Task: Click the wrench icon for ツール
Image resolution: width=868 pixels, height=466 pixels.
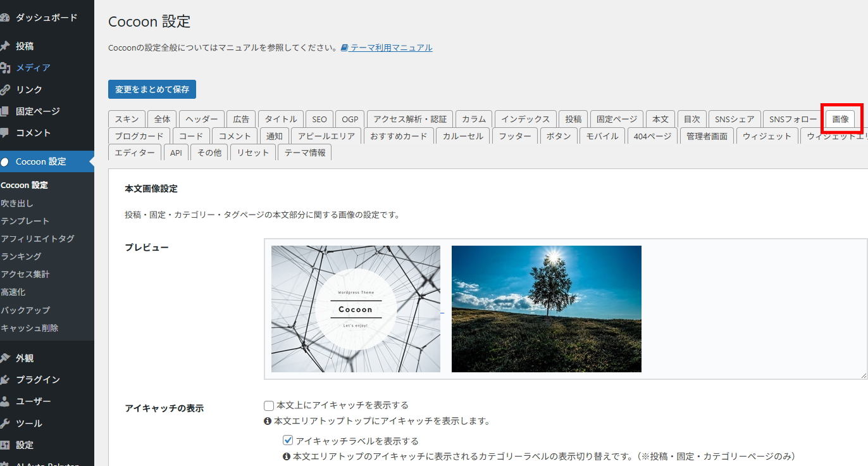Action: pyautogui.click(x=4, y=424)
